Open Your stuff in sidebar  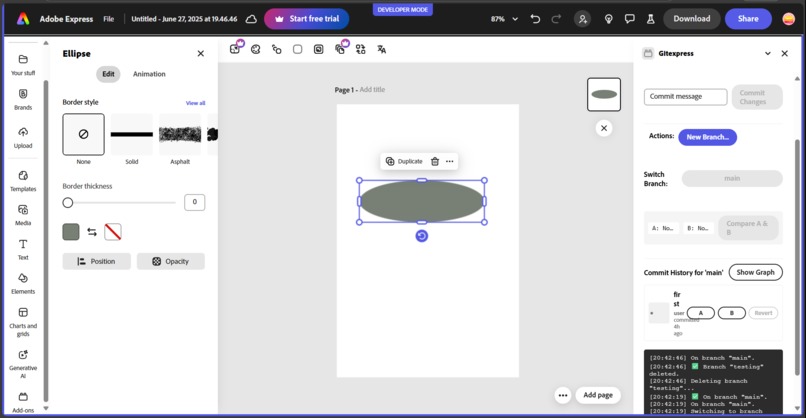point(23,65)
